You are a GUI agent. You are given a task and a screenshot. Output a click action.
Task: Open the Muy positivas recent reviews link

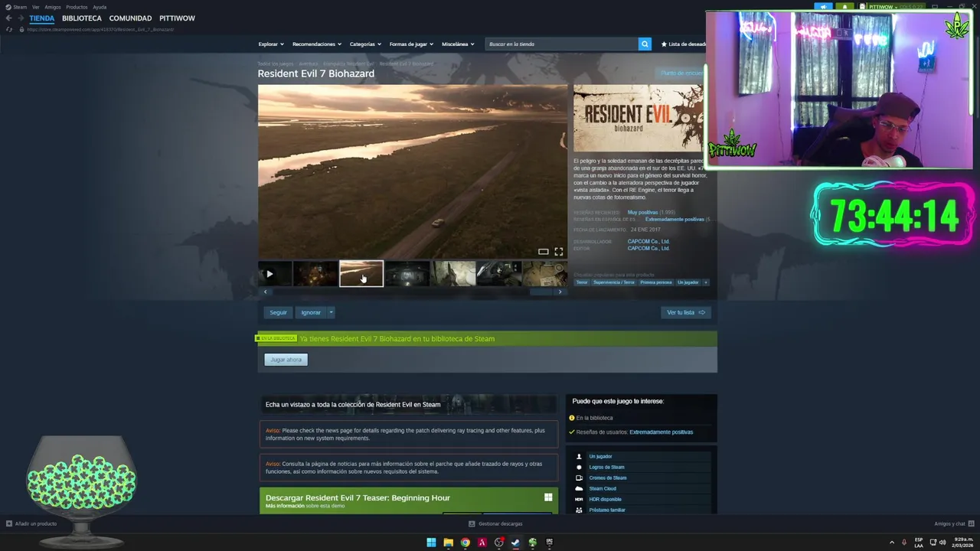[642, 212]
